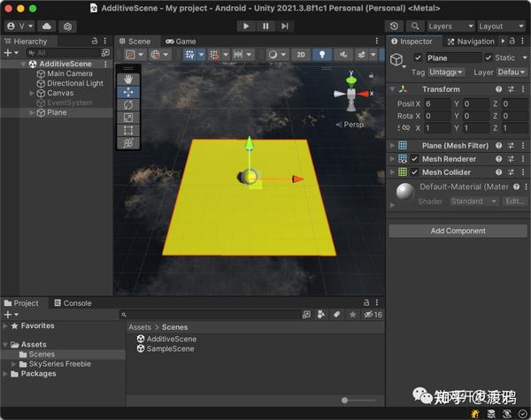Open the Layers dropdown

450,26
